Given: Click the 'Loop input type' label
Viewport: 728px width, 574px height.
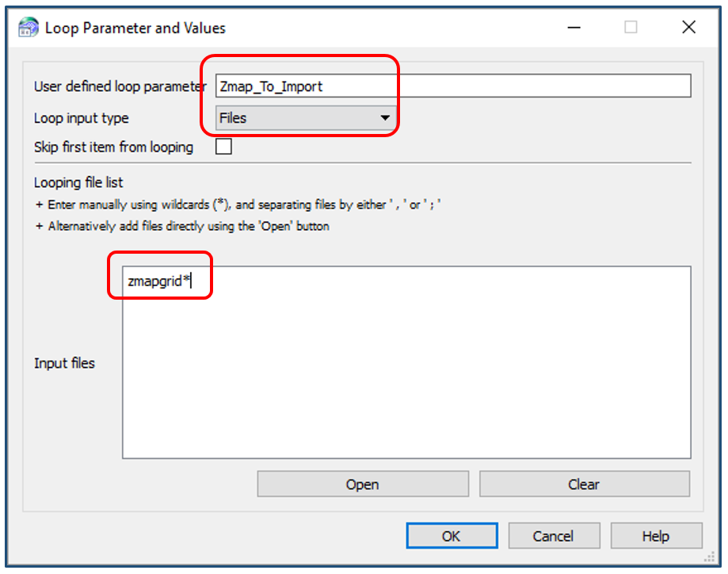Looking at the screenshot, I should 81,118.
